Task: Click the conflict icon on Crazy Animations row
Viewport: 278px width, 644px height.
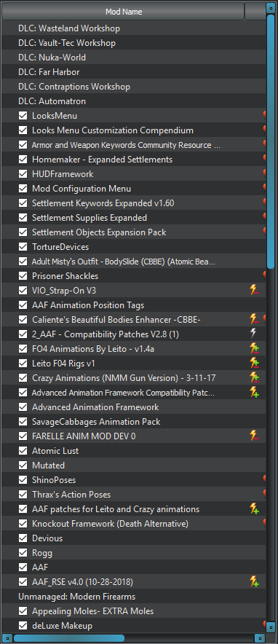Action: click(x=254, y=378)
